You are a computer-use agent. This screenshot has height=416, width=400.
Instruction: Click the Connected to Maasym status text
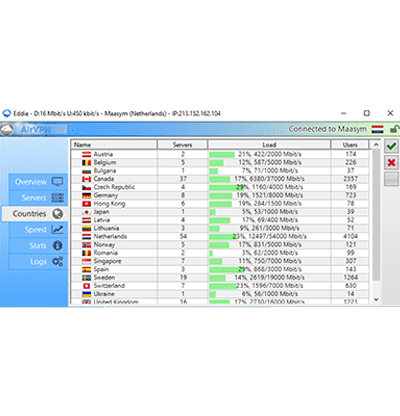[327, 129]
